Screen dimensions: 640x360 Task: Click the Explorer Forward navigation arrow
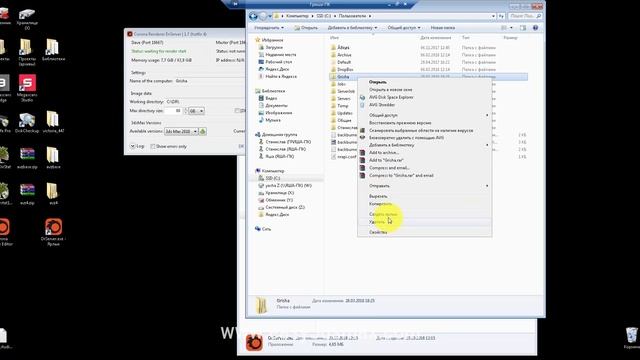pos(263,16)
